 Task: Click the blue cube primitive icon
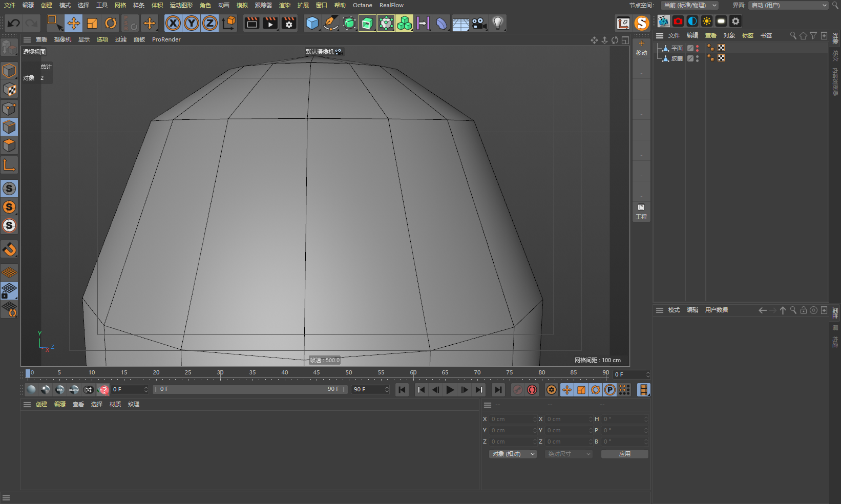coord(312,23)
